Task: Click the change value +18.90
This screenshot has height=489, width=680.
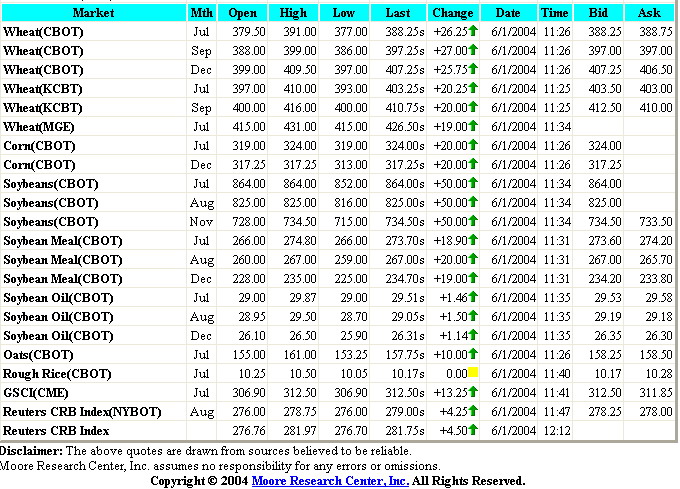Action: (x=451, y=241)
